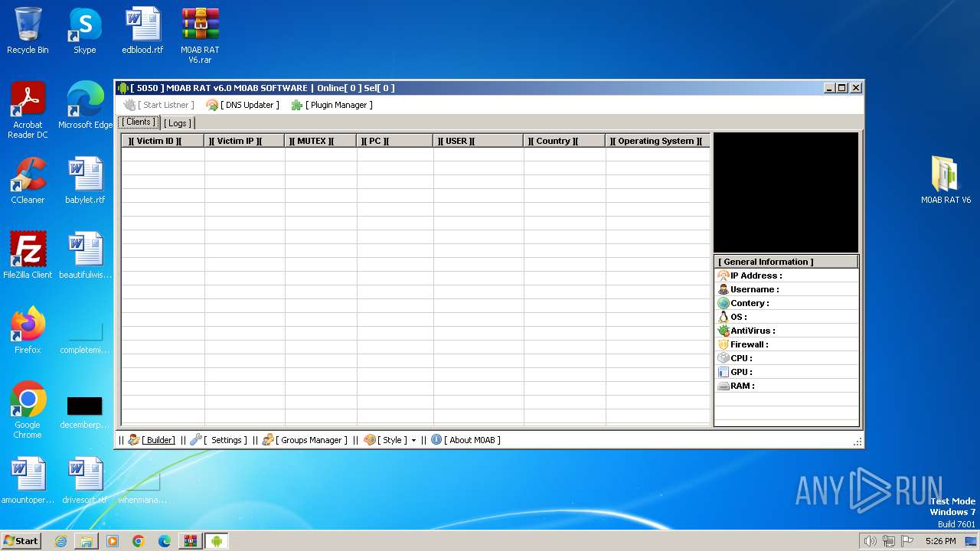This screenshot has width=980, height=551.
Task: Click the system clock 5:26 PM
Action: pyautogui.click(x=940, y=541)
